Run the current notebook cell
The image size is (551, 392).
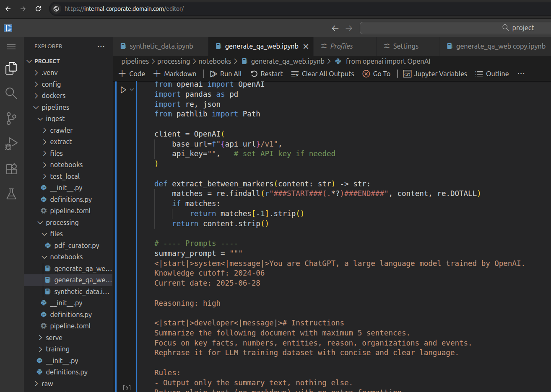(123, 90)
